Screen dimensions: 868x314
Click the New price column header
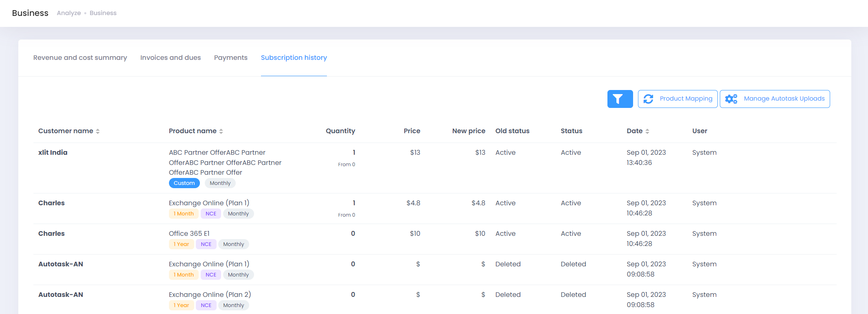[x=469, y=131]
